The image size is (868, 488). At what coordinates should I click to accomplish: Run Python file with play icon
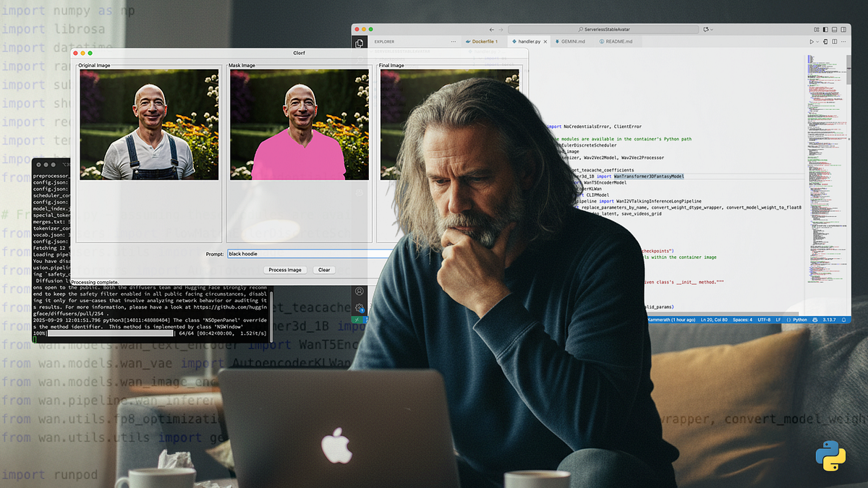click(x=812, y=42)
